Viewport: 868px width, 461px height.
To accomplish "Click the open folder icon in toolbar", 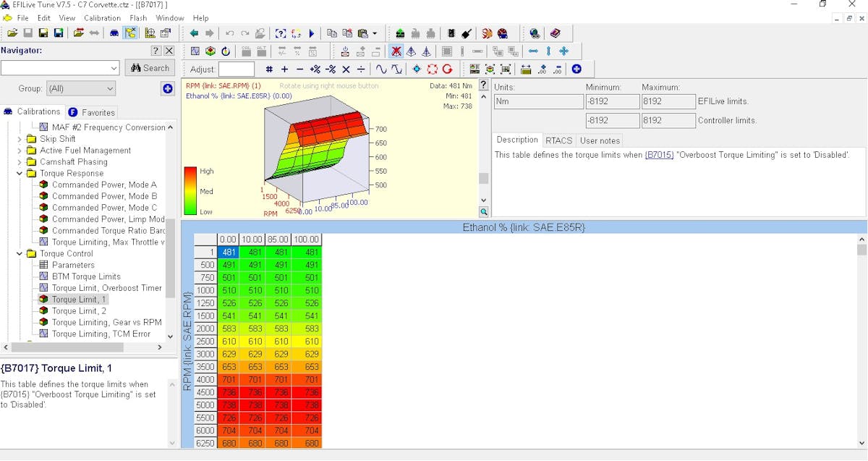I will (12, 33).
